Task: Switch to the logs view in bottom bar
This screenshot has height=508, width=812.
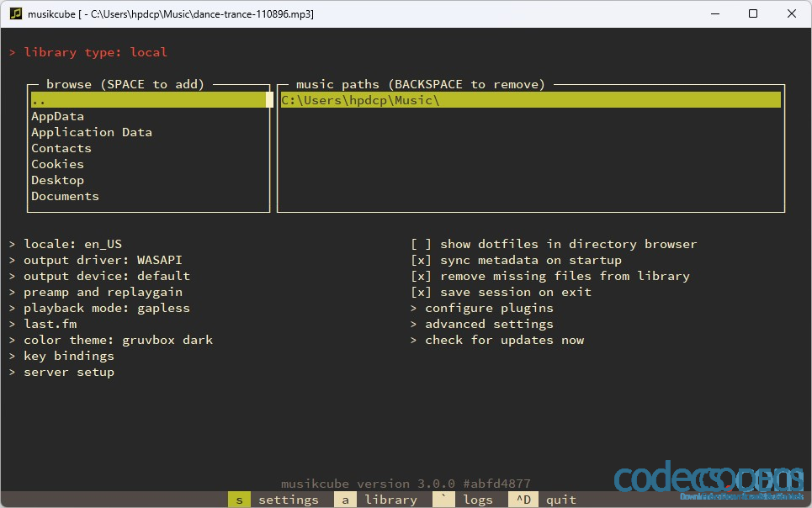Action: point(463,500)
